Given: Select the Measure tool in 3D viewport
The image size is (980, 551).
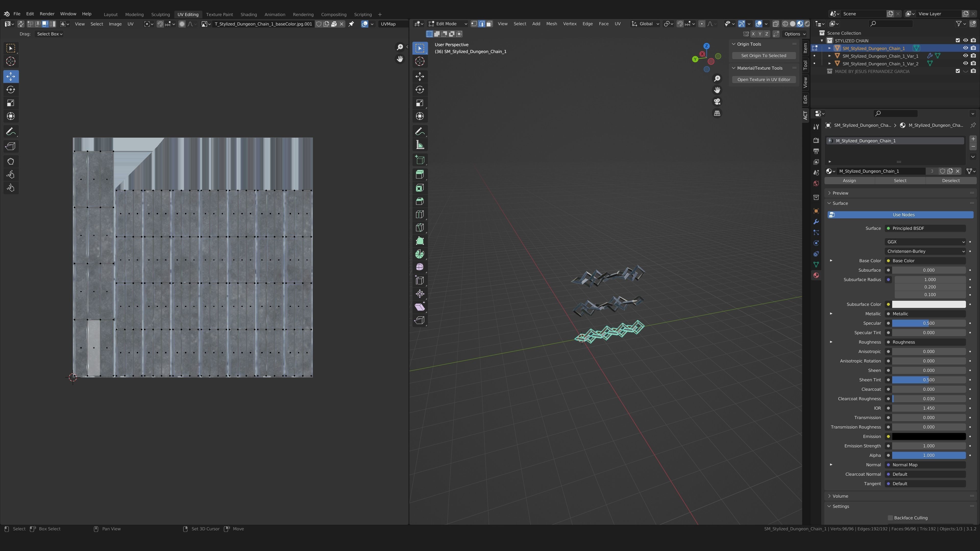Looking at the screenshot, I should [x=420, y=145].
